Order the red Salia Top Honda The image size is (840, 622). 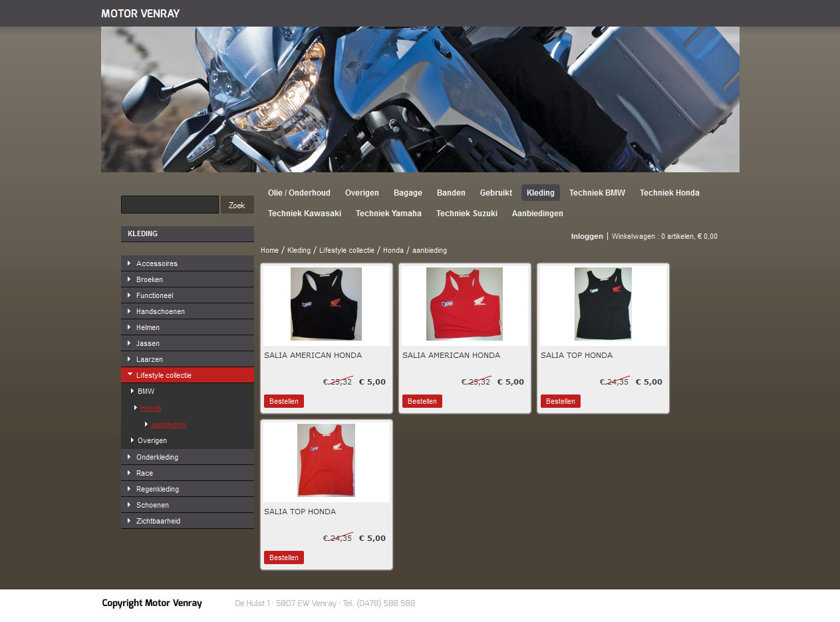[x=284, y=557]
